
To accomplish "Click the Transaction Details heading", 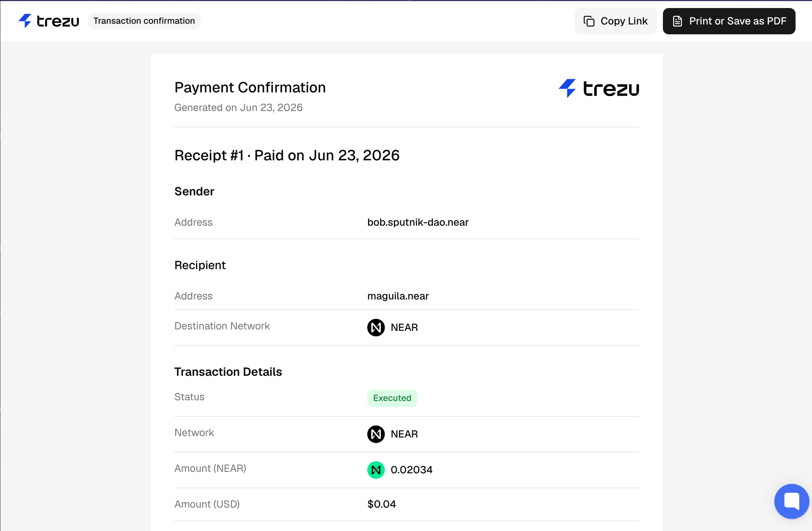I will tap(228, 372).
